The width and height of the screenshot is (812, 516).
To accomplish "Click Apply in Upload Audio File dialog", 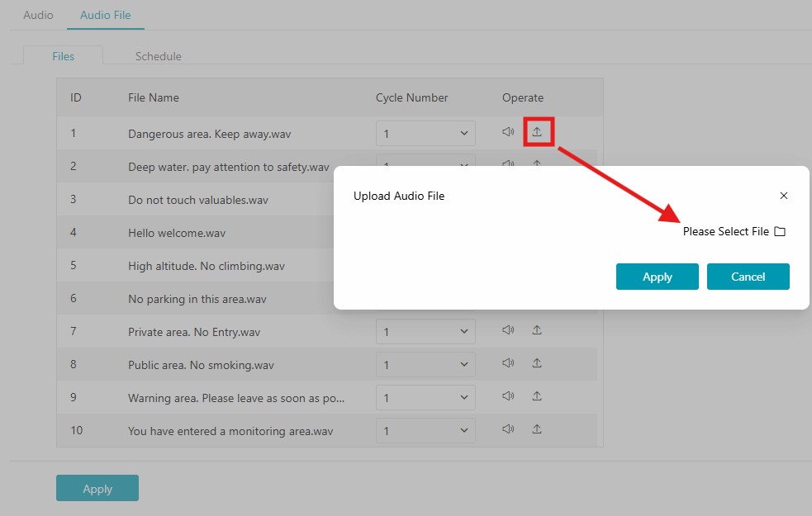I will click(x=658, y=277).
